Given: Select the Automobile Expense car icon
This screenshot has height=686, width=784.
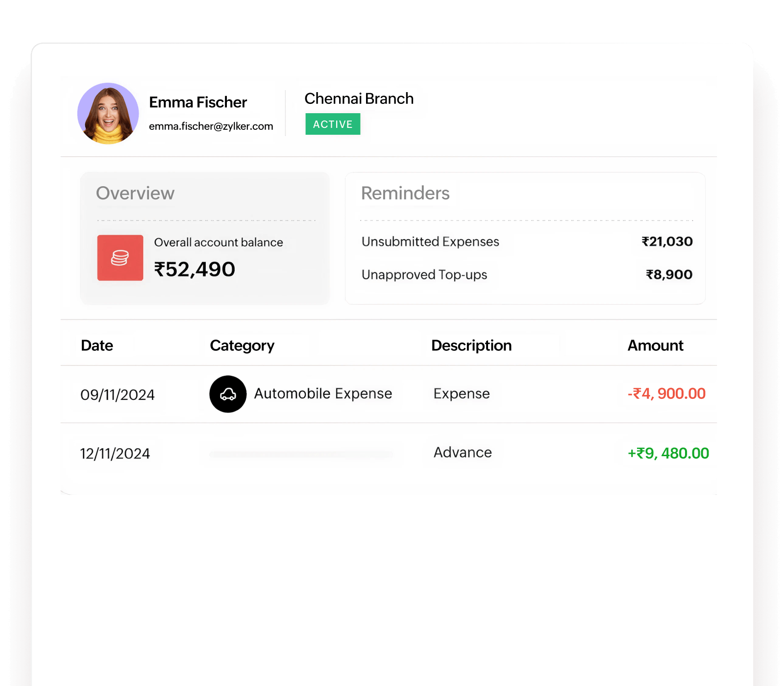Looking at the screenshot, I should click(227, 394).
